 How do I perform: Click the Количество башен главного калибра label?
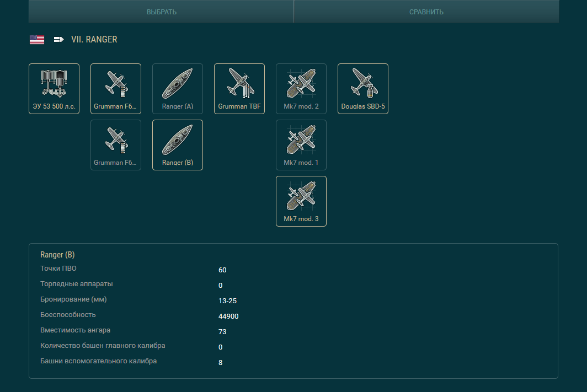(x=103, y=346)
